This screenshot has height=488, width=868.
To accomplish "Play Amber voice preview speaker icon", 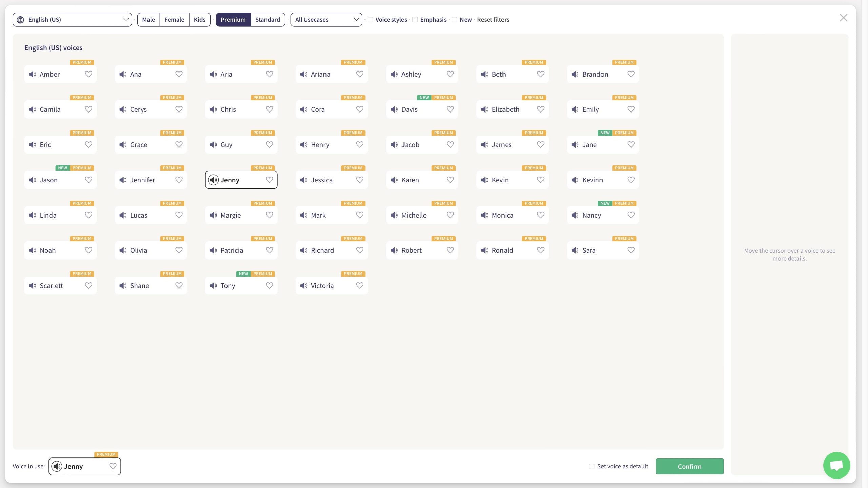I will coord(33,74).
